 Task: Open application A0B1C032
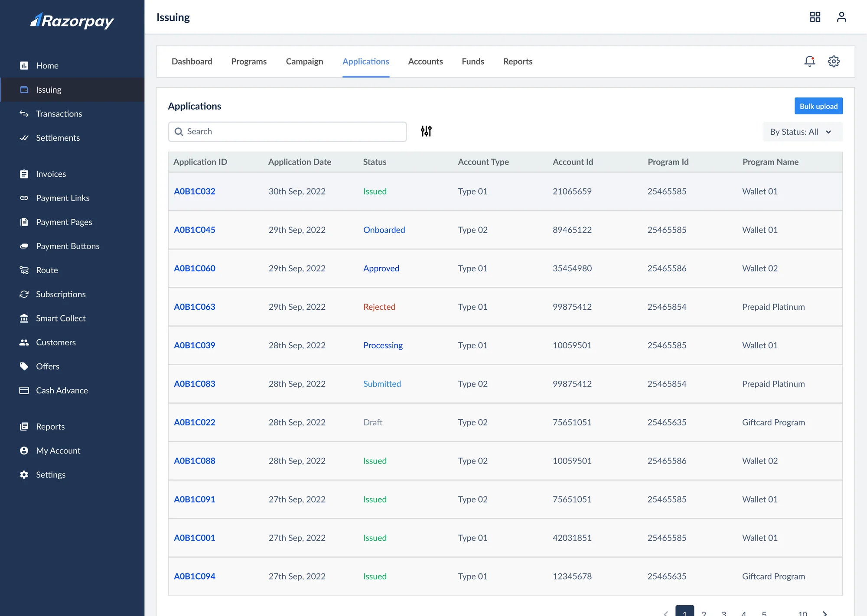[194, 191]
